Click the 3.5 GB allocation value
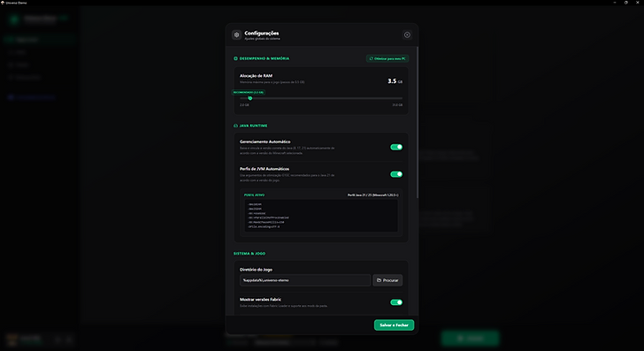 point(395,81)
